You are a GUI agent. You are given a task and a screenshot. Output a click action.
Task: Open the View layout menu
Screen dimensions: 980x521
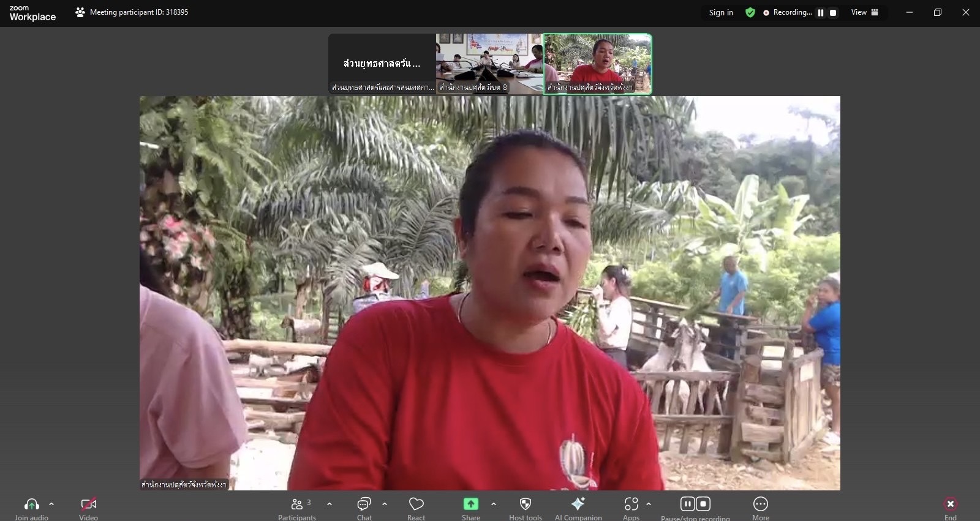click(864, 12)
